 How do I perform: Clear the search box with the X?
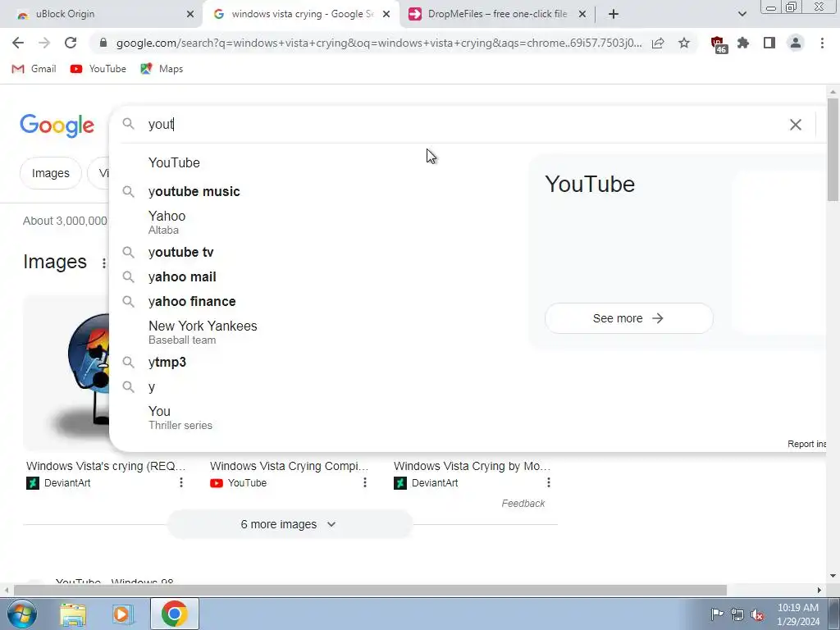[x=796, y=125]
